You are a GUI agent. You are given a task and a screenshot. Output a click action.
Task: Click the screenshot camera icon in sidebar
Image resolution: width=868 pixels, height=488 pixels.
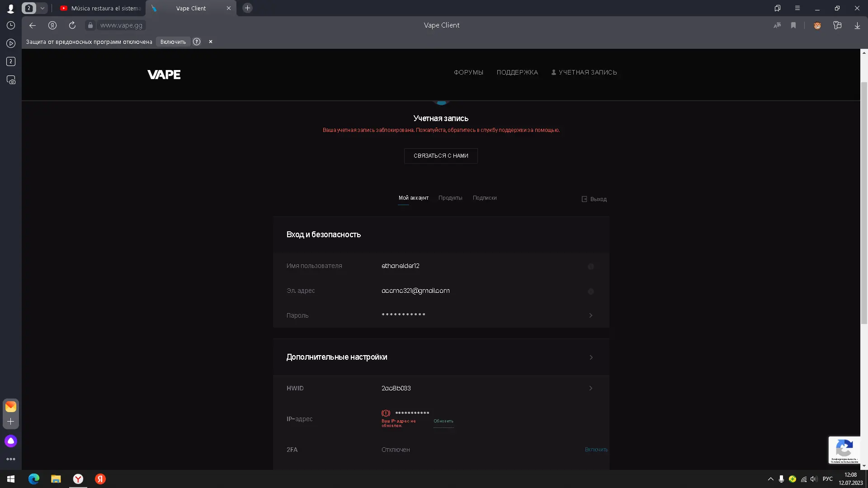(x=11, y=80)
